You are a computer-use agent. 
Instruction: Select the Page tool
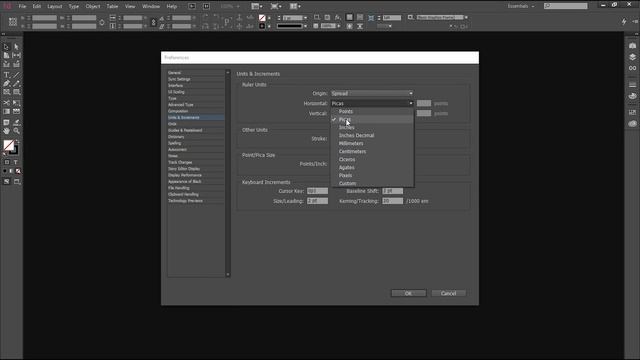click(7, 55)
